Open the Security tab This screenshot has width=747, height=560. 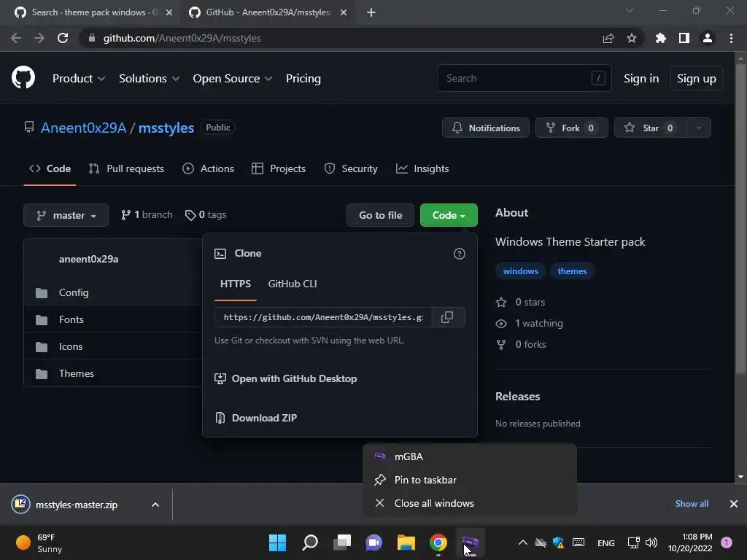point(351,168)
